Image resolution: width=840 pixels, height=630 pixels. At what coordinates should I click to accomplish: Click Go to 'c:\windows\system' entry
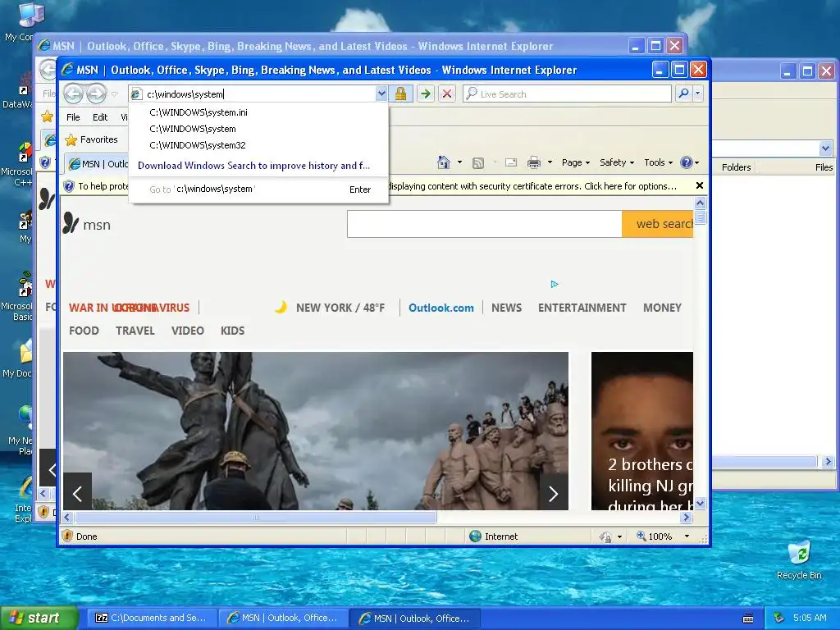pyautogui.click(x=258, y=189)
